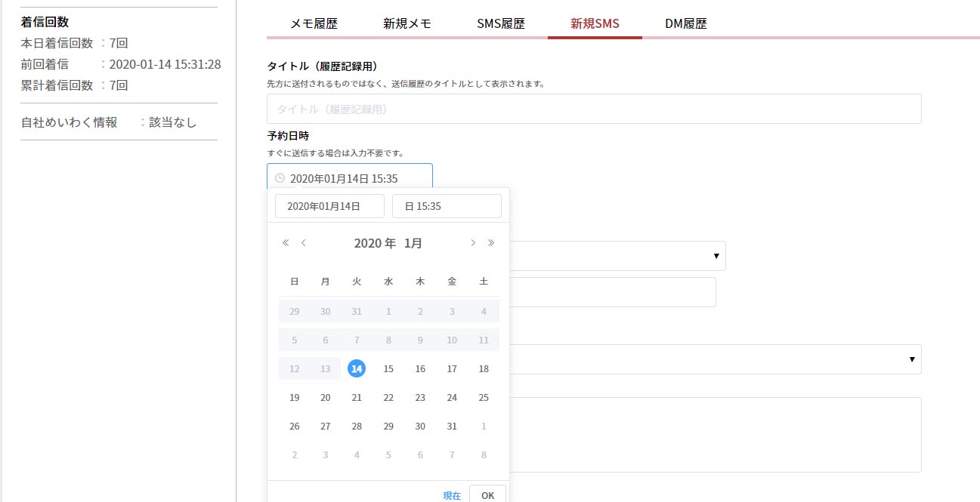Click the 現在 link in date picker
The height and width of the screenshot is (502, 980).
tap(452, 495)
